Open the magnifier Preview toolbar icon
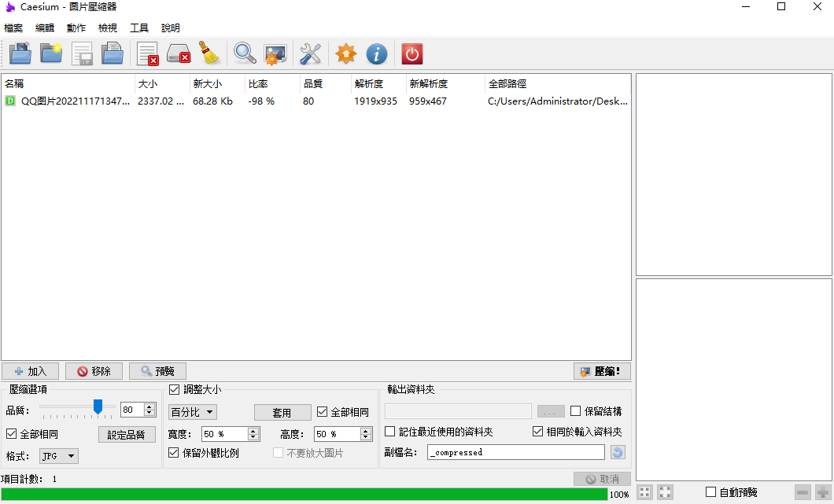 tap(244, 53)
